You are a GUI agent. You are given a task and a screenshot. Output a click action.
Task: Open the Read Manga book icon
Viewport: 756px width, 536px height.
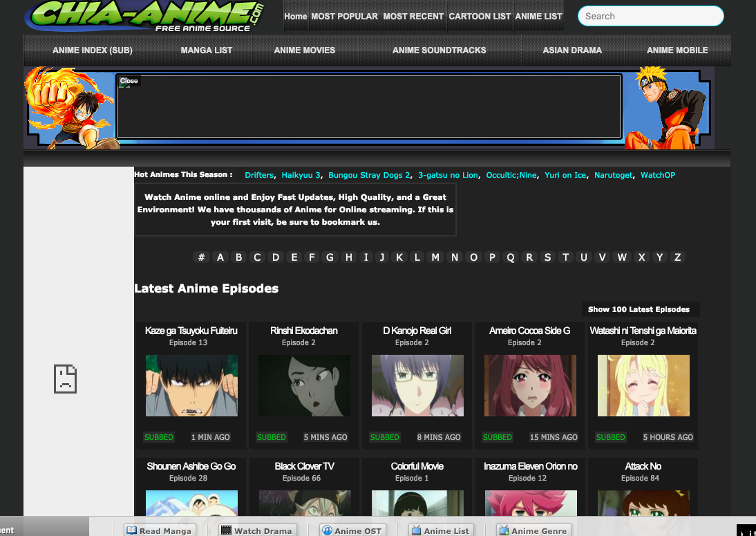(x=131, y=530)
